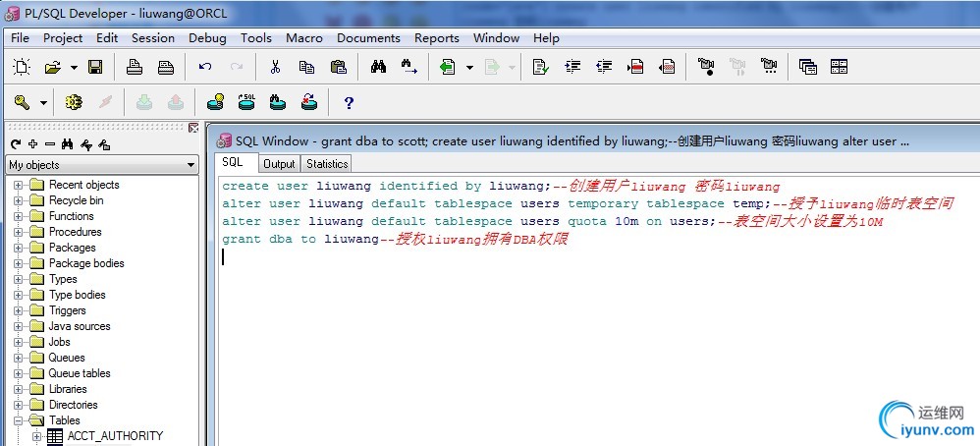
Task: Open the Navigate Back history dropdown arrow
Action: [x=469, y=68]
